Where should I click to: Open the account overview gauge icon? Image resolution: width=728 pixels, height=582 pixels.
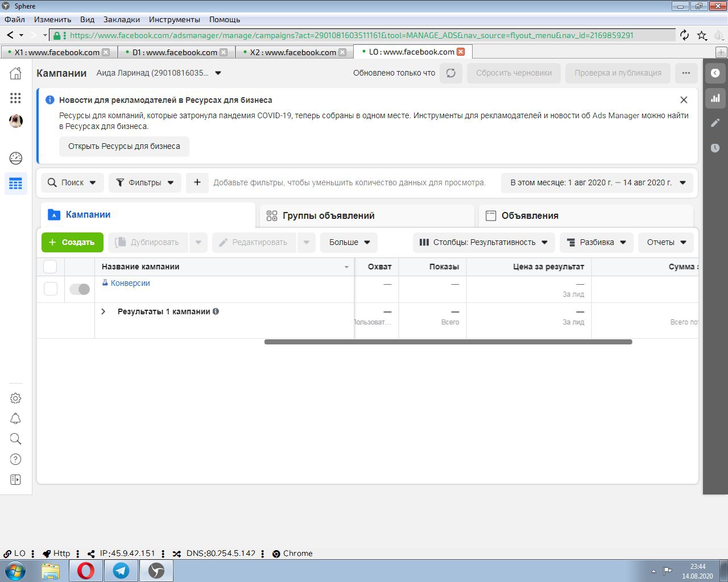coord(16,158)
